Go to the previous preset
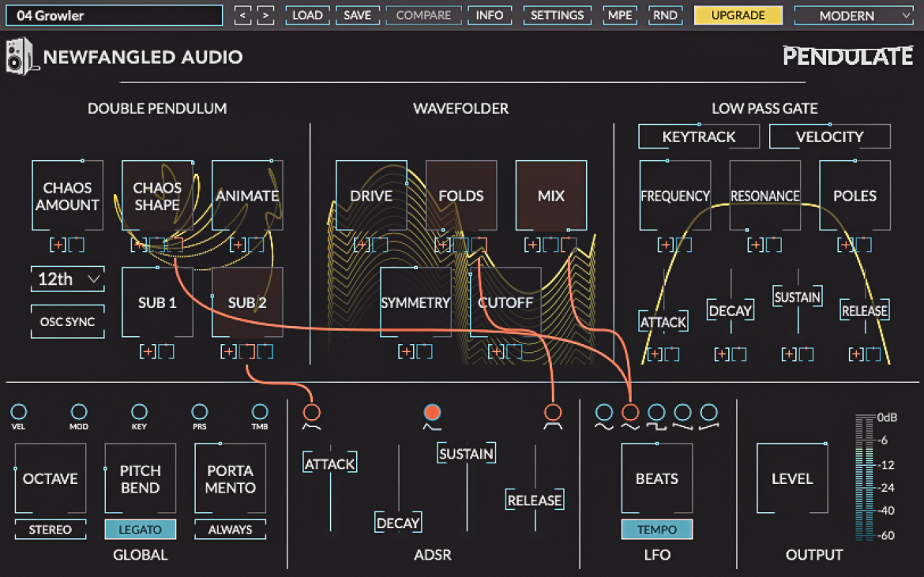Image resolution: width=924 pixels, height=577 pixels. [242, 15]
